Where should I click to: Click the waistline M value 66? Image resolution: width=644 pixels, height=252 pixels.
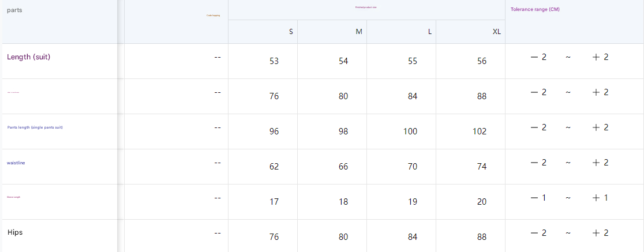(343, 167)
